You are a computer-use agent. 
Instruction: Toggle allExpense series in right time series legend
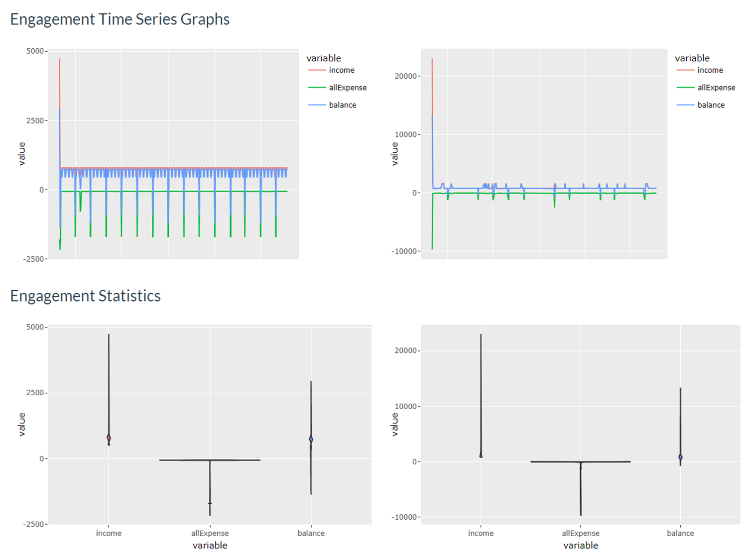pyautogui.click(x=716, y=88)
